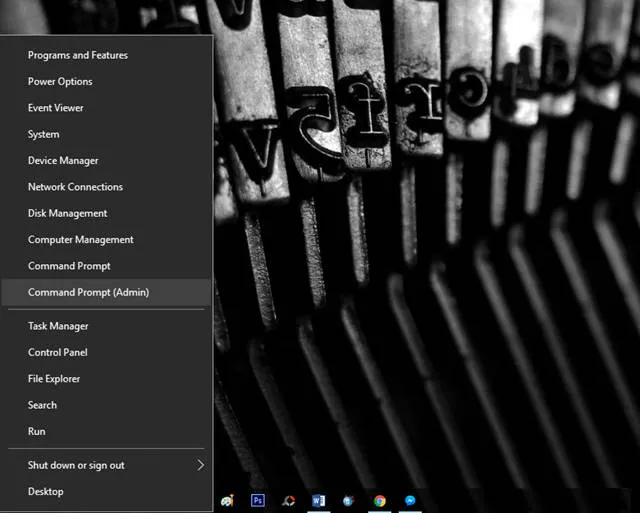Show the Desktop via menu entry
This screenshot has height=513, width=640.
[x=106, y=491]
